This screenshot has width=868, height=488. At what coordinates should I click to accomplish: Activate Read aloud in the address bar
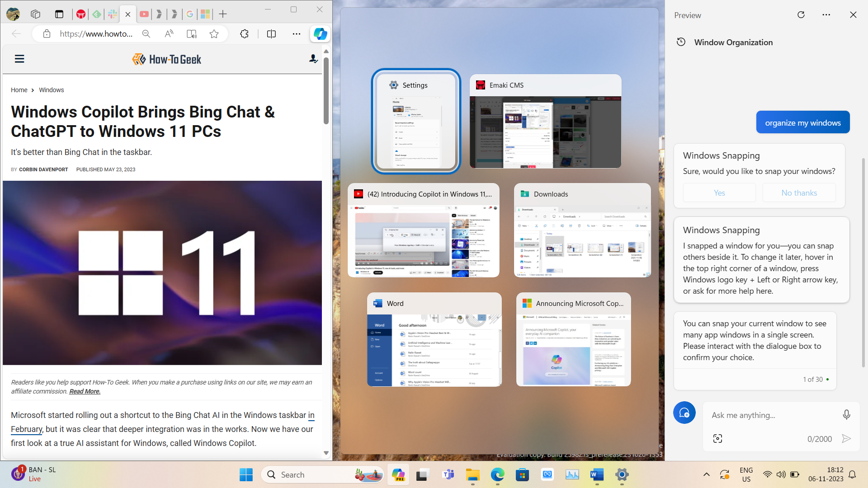168,34
